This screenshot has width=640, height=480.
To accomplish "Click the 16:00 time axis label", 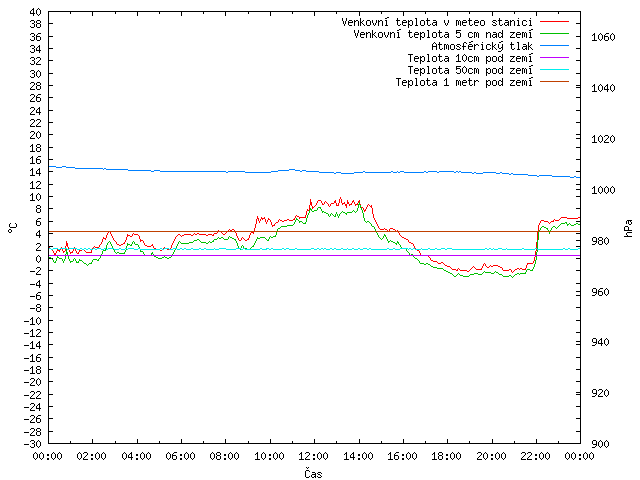I will click(x=402, y=456).
